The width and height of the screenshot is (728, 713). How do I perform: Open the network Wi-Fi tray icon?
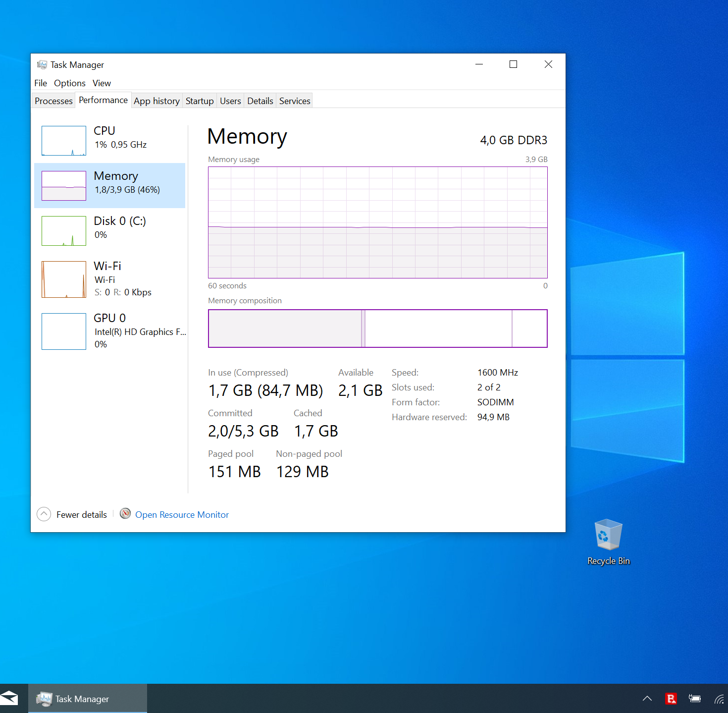click(719, 699)
